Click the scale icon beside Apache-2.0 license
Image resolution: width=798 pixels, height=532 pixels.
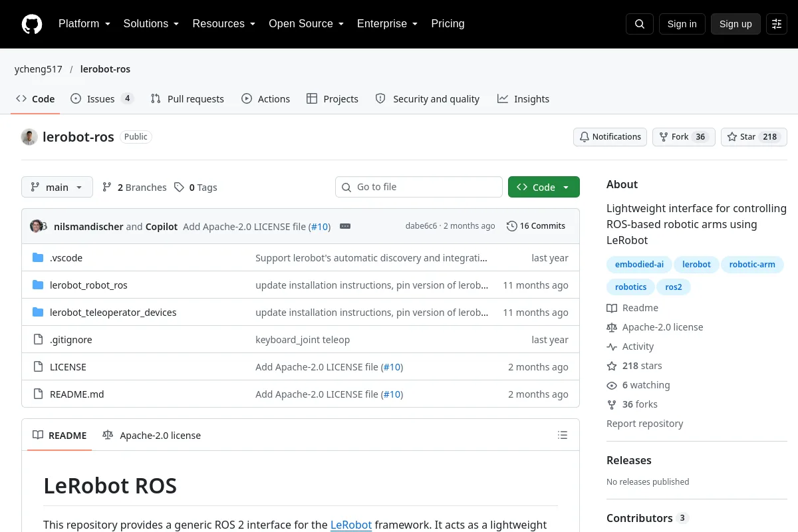(612, 327)
